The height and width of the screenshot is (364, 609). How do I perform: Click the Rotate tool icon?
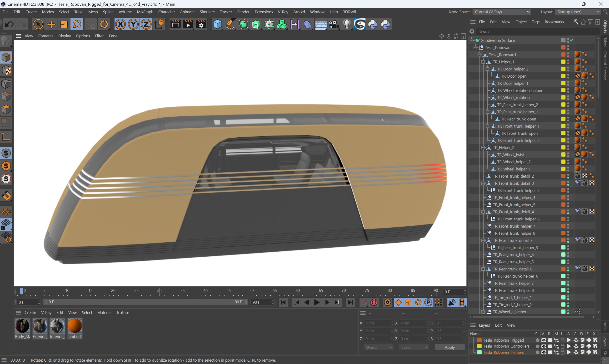coord(77,24)
